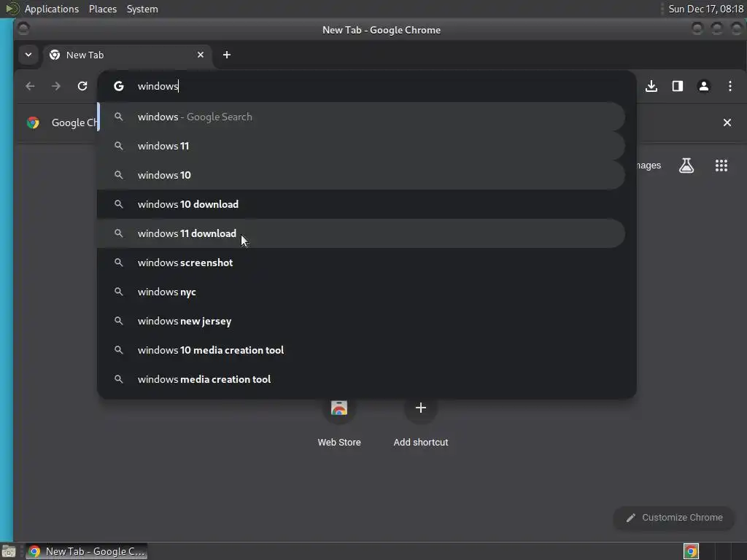
Task: Expand the tab search dropdown
Action: [28, 55]
